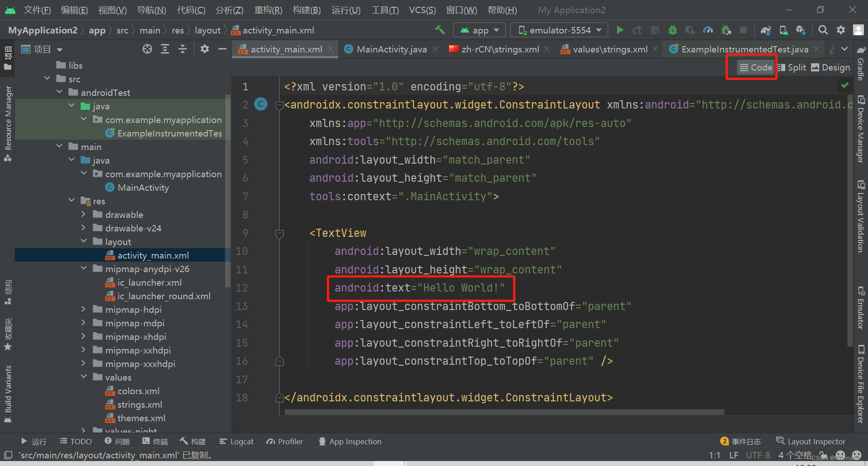The width and height of the screenshot is (868, 466).
Task: Open the TODO tool window
Action: (x=75, y=442)
